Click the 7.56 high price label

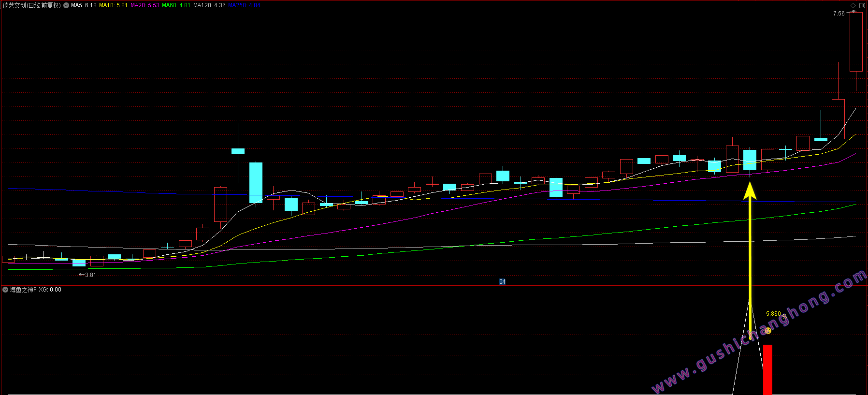(x=839, y=14)
